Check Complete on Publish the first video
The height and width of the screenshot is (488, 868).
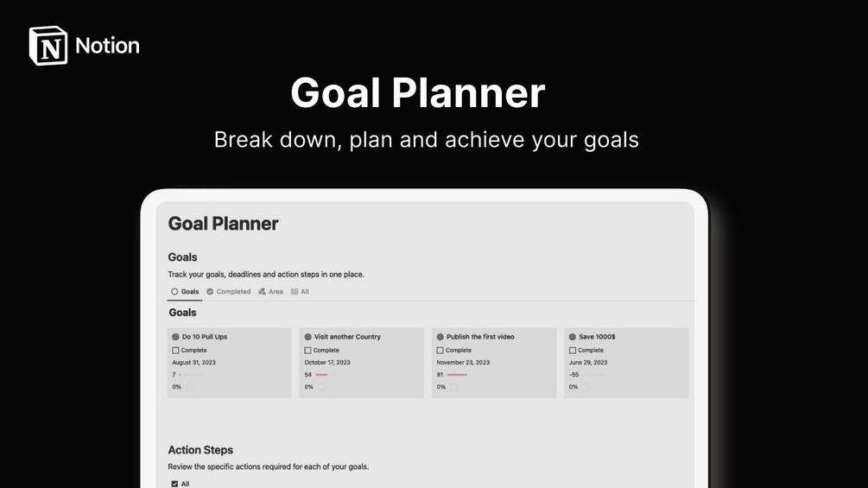tap(440, 350)
